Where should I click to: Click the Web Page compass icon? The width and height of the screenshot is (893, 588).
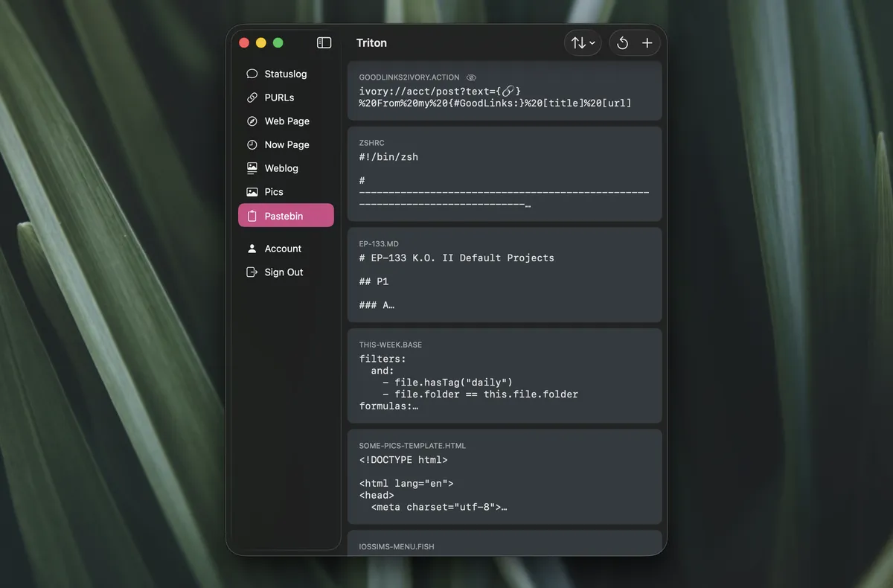[252, 121]
